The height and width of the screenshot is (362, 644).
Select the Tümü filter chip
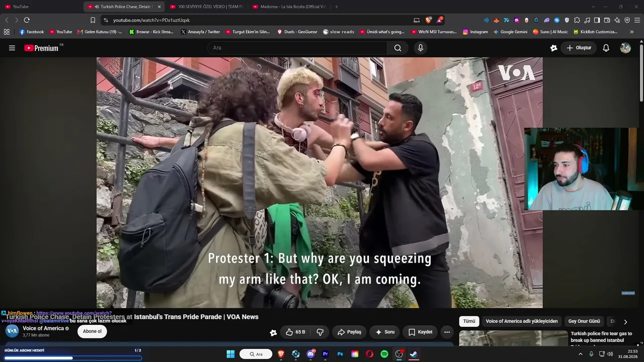click(x=469, y=321)
